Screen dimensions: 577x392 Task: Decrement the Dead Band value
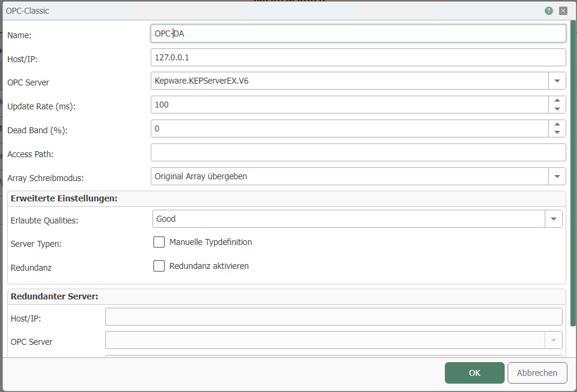click(x=557, y=133)
